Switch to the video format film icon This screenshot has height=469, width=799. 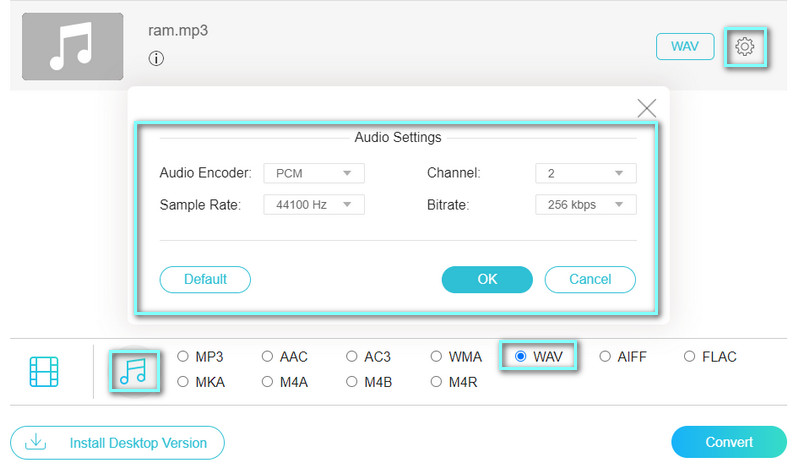pos(44,371)
